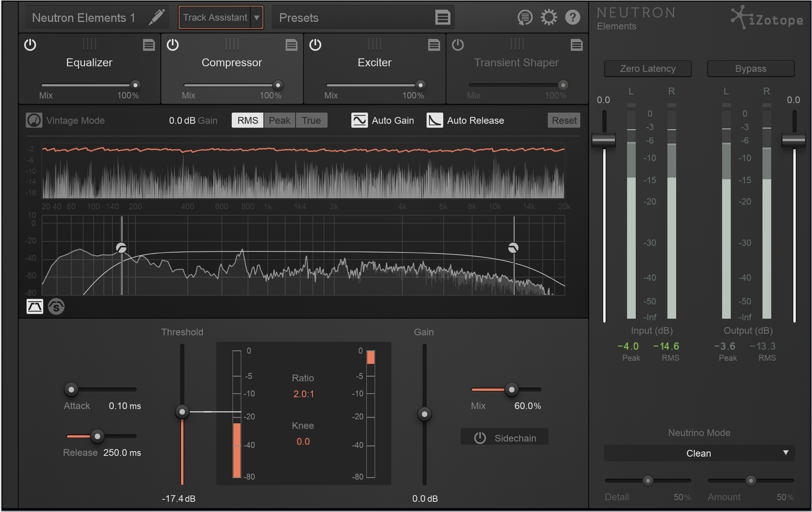Toggle the Sidechain power button

480,438
